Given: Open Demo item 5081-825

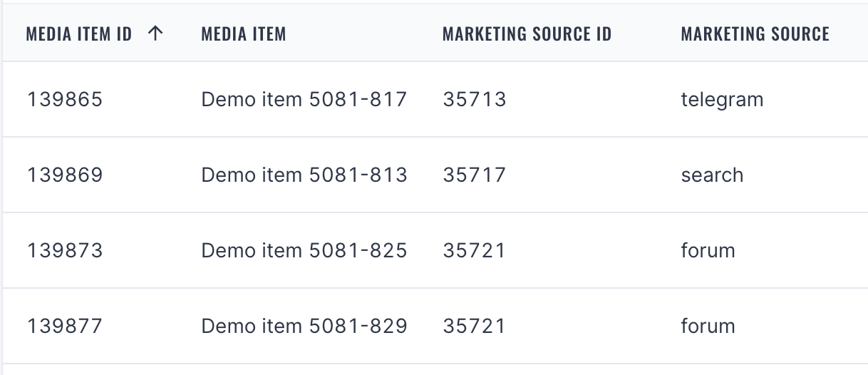Looking at the screenshot, I should pyautogui.click(x=304, y=250).
